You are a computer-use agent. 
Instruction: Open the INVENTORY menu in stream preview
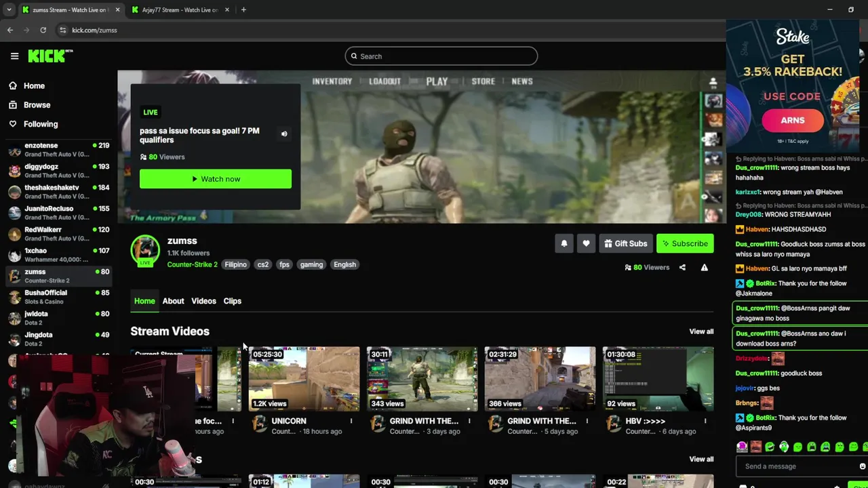(332, 81)
